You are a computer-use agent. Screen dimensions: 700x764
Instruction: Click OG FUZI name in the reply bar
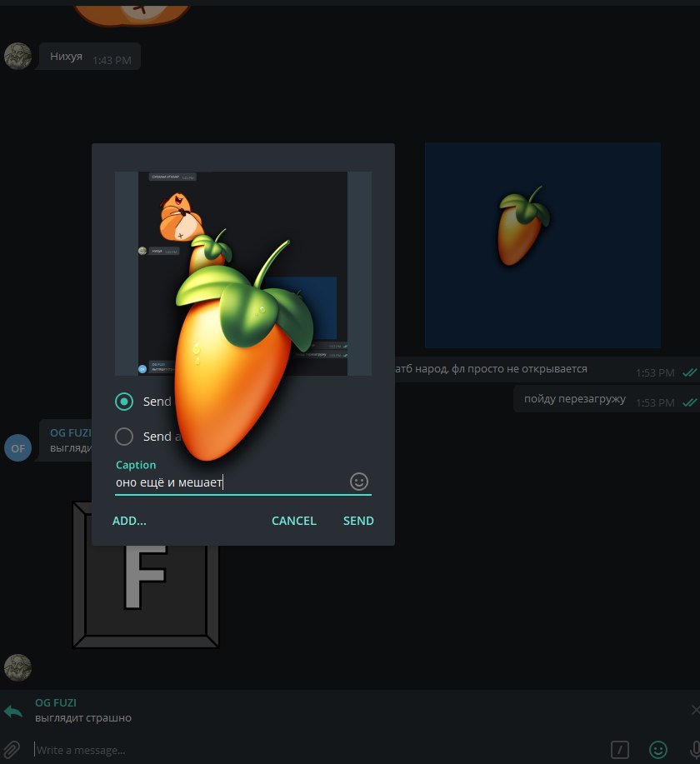tap(56, 702)
